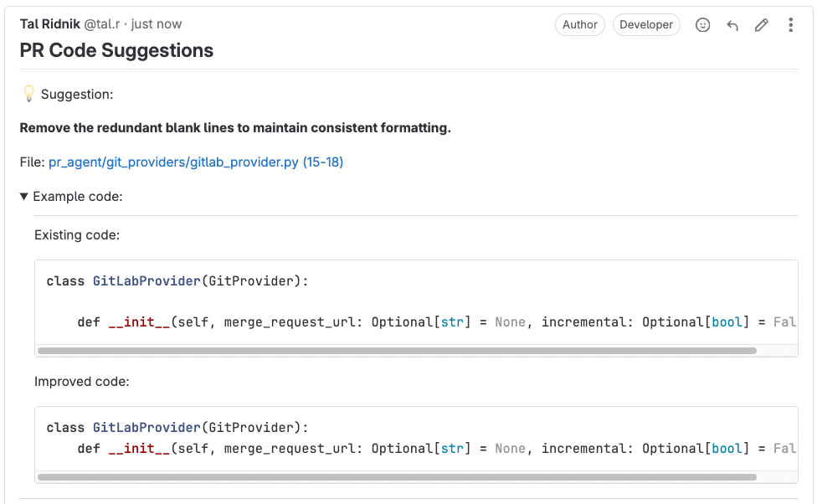Click the "just now" timestamp
Viewport: 817px width, 504px height.
click(x=157, y=24)
